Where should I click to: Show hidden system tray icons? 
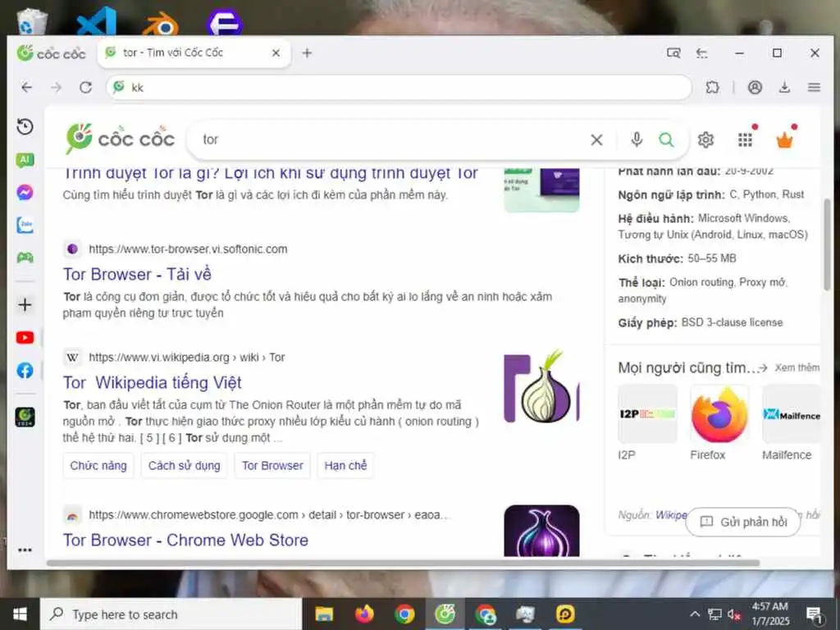pos(694,614)
